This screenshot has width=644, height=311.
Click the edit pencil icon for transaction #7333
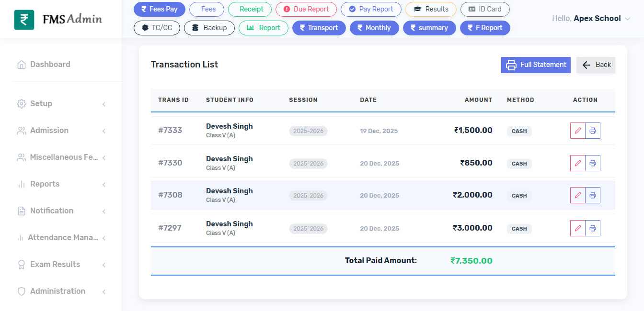point(577,131)
